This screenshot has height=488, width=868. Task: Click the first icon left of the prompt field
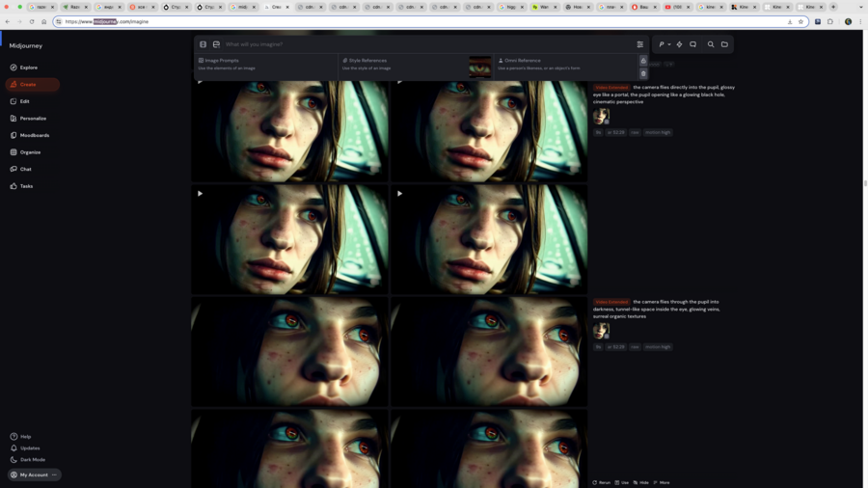pyautogui.click(x=203, y=44)
